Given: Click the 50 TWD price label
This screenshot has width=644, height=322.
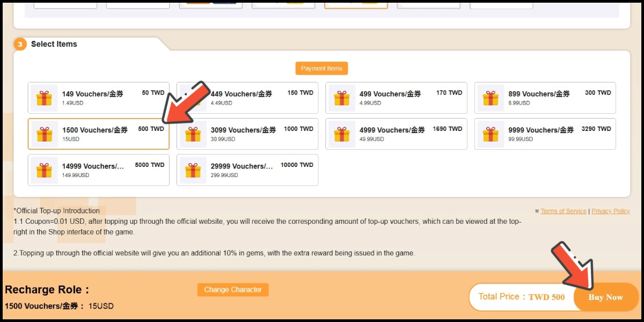Looking at the screenshot, I should [153, 93].
